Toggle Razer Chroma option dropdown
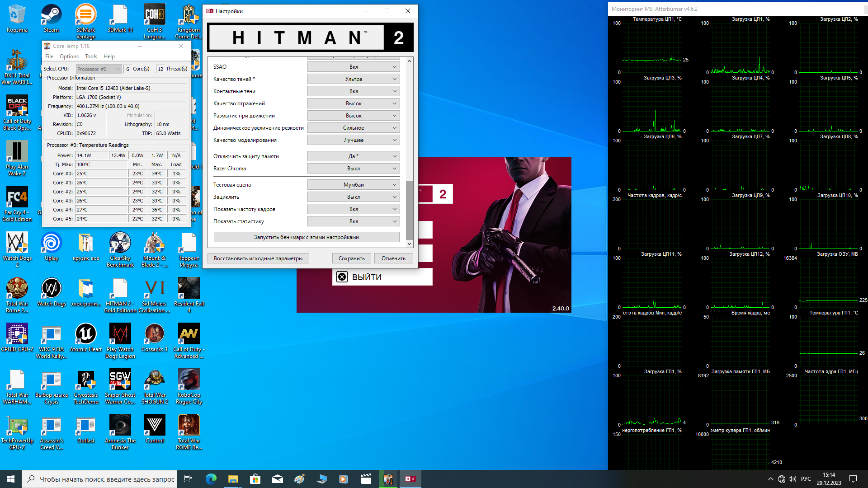The width and height of the screenshot is (868, 488). tap(354, 169)
